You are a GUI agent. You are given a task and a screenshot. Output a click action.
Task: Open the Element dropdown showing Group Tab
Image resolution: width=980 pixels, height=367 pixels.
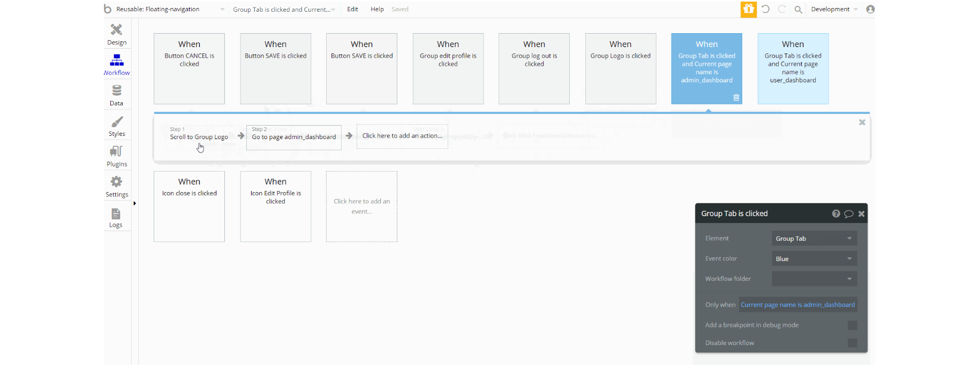(x=814, y=239)
